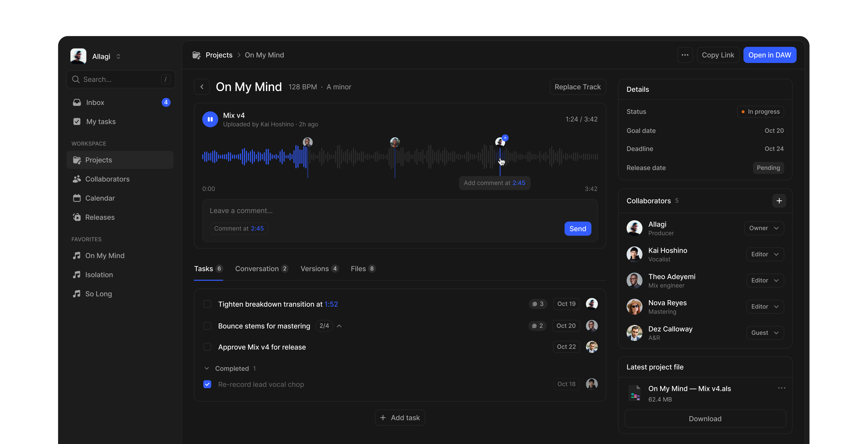Open Kai Hoshino's Editor role dropdown
The image size is (868, 444).
[765, 254]
